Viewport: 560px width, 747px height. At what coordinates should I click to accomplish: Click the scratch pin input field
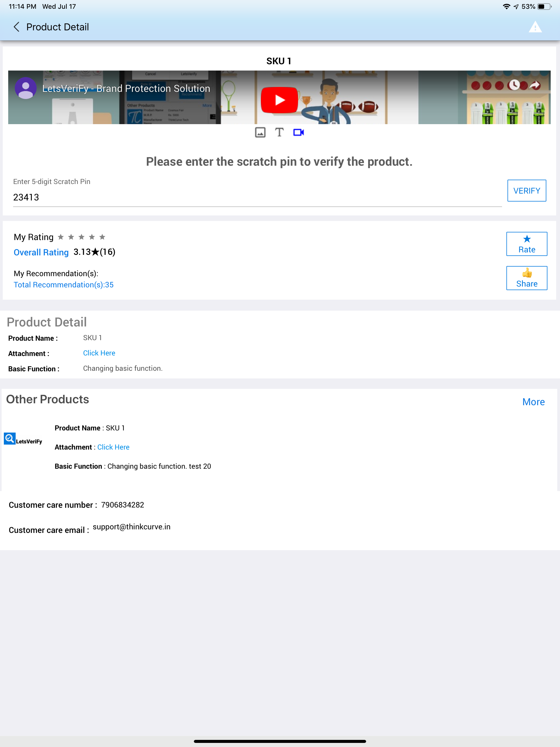pos(257,197)
